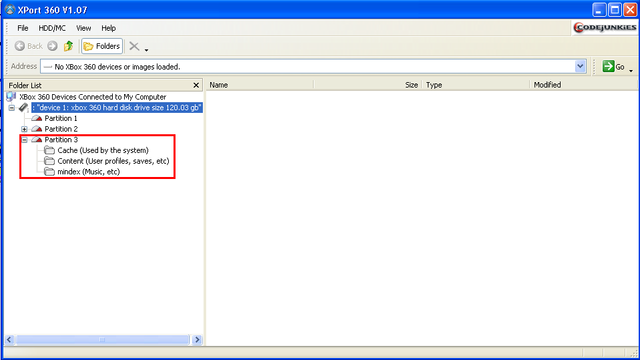This screenshot has height=360, width=640.
Task: Toggle the Folders pane button
Action: [x=102, y=46]
